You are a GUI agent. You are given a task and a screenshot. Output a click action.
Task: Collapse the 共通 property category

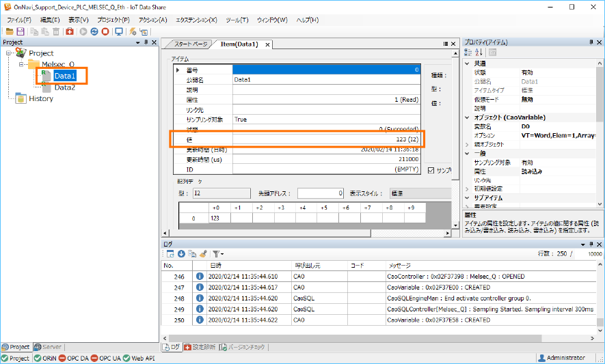tap(468, 64)
